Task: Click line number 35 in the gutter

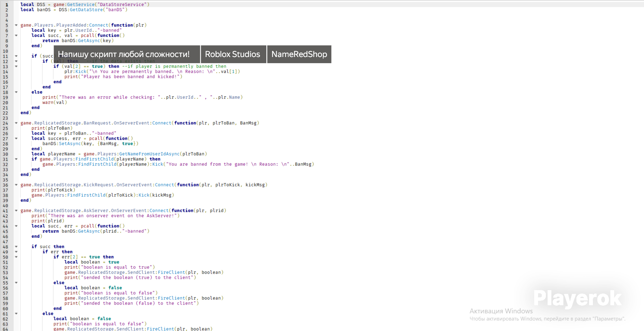Action: click(5, 180)
